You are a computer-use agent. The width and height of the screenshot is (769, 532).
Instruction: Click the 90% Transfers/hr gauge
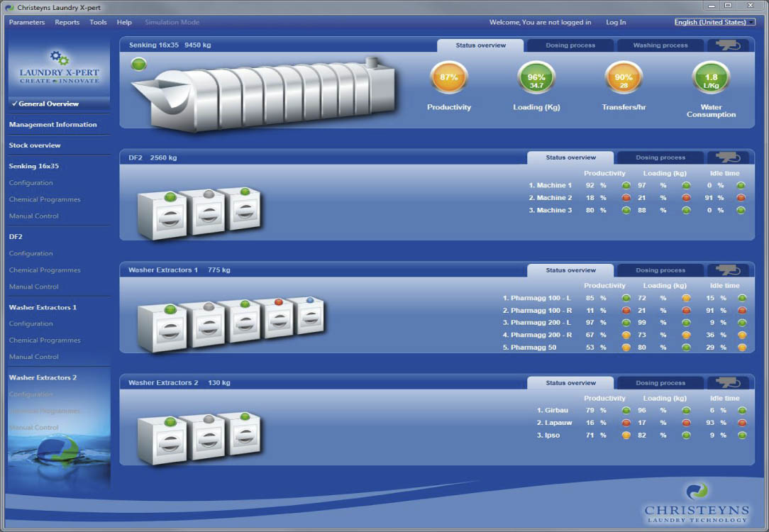(x=624, y=77)
